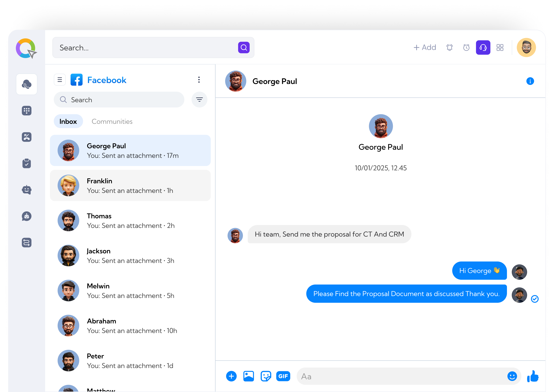This screenshot has height=392, width=554.
Task: Open the missed calls panel in sidebar
Action: tap(27, 137)
